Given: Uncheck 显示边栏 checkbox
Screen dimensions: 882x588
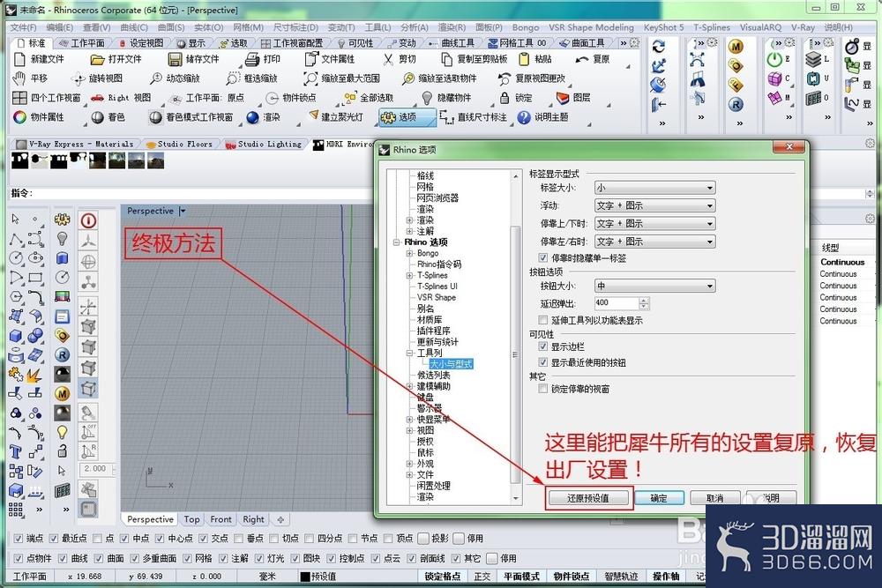Looking at the screenshot, I should 542,346.
